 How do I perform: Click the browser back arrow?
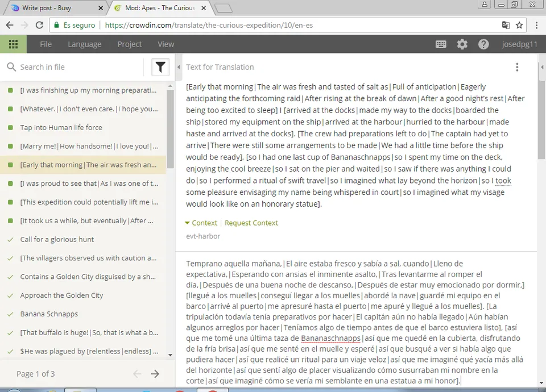coord(10,25)
